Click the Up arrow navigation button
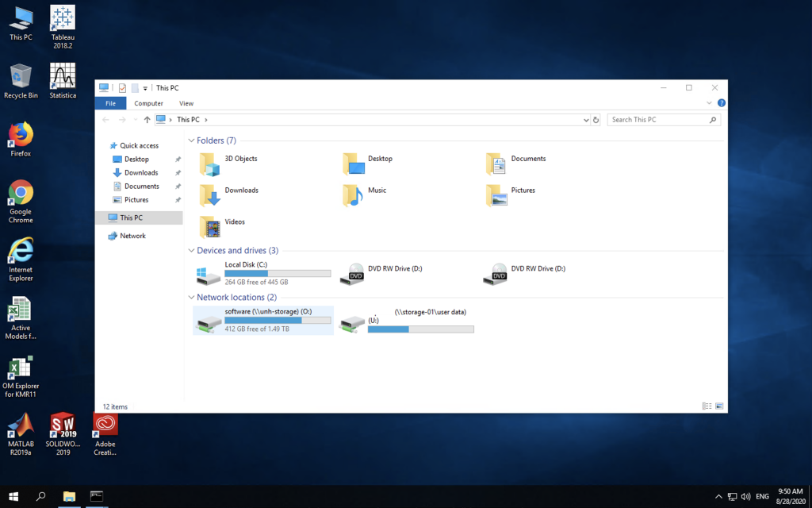Screen dimensions: 812x508 (x=147, y=120)
